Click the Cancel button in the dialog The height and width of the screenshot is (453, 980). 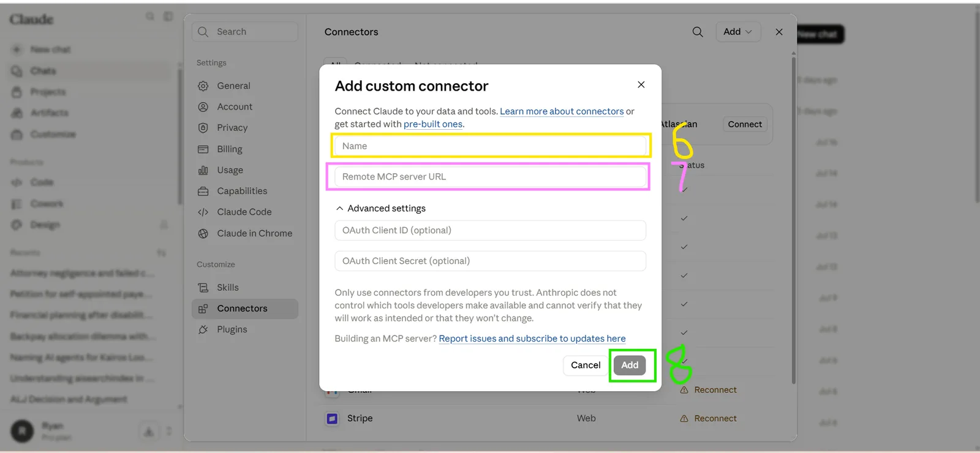point(586,365)
